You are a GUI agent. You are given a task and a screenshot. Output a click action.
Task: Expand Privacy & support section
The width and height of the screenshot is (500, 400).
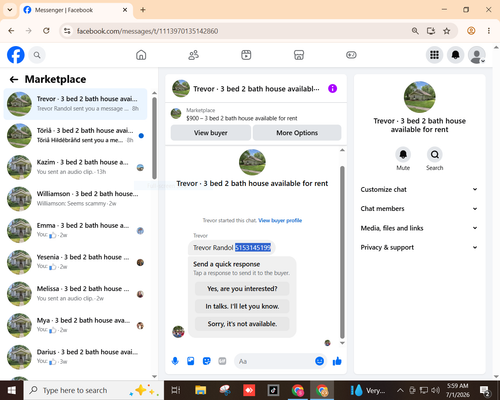coord(419,247)
